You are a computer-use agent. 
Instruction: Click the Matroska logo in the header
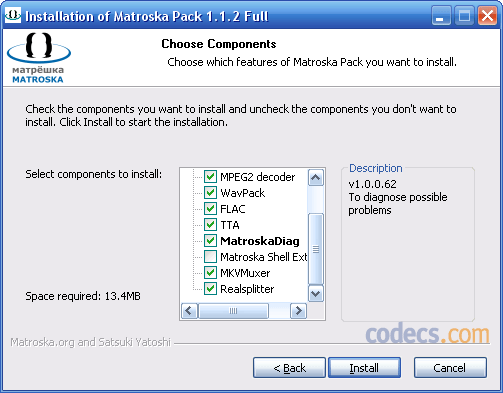tap(38, 58)
